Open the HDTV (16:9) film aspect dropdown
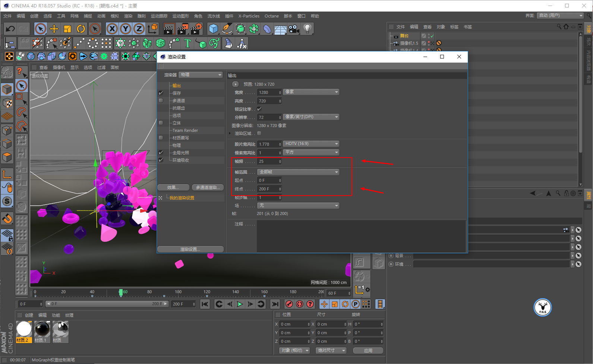 tap(311, 144)
